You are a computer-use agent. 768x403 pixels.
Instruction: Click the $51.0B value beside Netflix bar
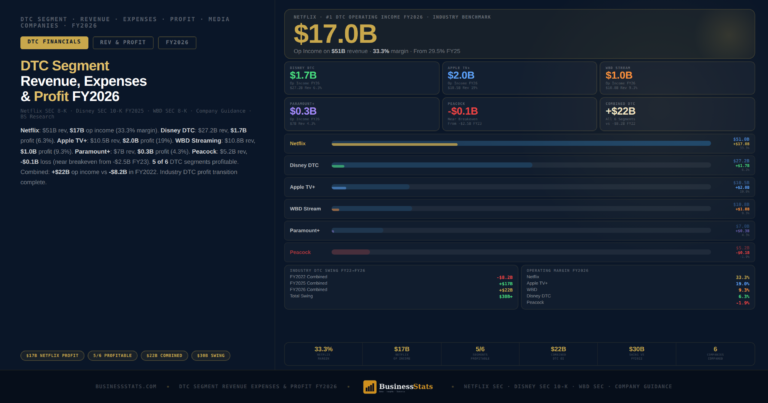point(741,140)
